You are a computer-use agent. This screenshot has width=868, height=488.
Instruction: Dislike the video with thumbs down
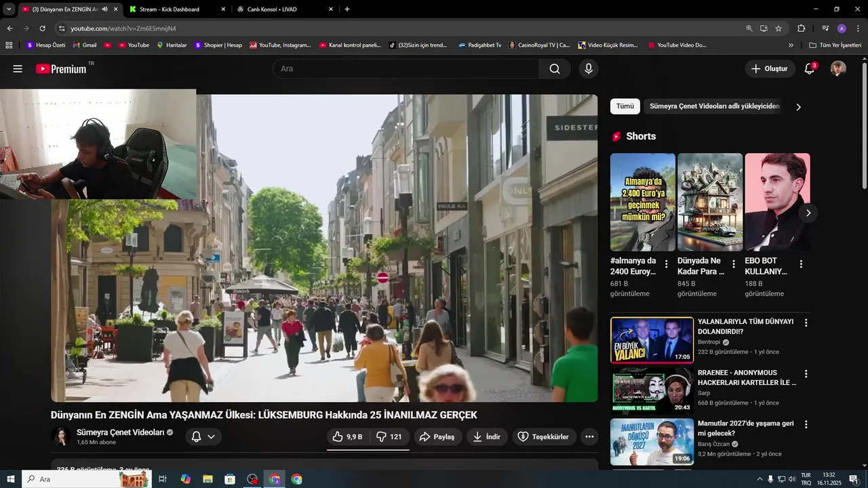pos(389,436)
